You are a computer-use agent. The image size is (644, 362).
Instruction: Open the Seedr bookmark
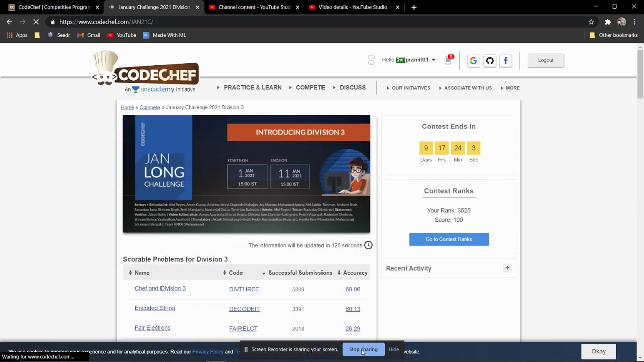tap(59, 35)
